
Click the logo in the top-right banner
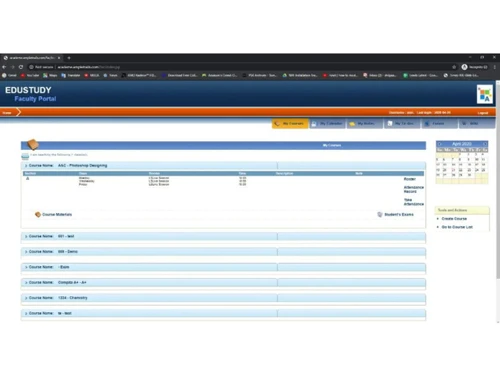[x=485, y=94]
